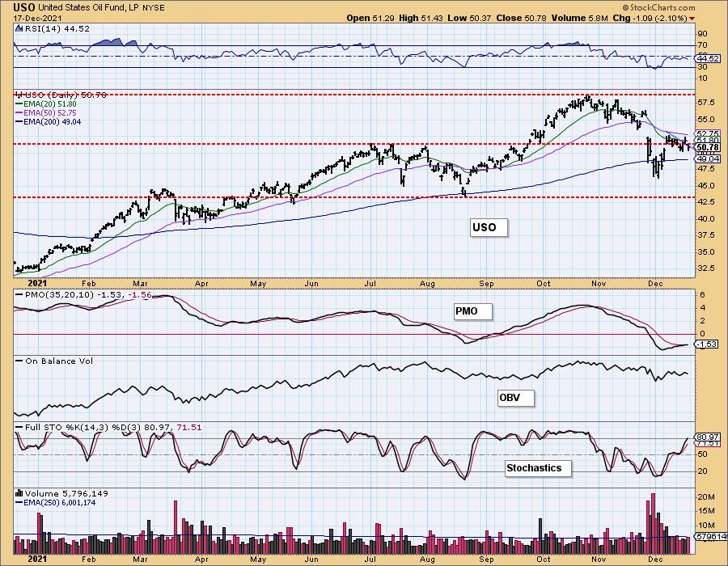This screenshot has width=728, height=566.
Task: Click the Oct month label under price chart
Action: [543, 283]
